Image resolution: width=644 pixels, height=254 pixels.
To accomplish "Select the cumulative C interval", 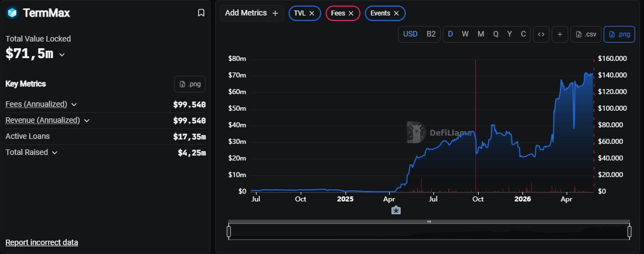I will [x=523, y=34].
